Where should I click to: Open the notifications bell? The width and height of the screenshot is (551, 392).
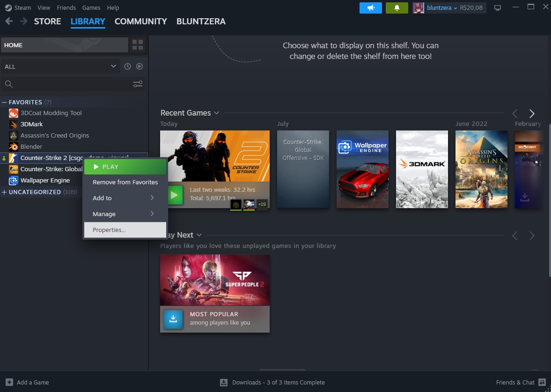[397, 8]
